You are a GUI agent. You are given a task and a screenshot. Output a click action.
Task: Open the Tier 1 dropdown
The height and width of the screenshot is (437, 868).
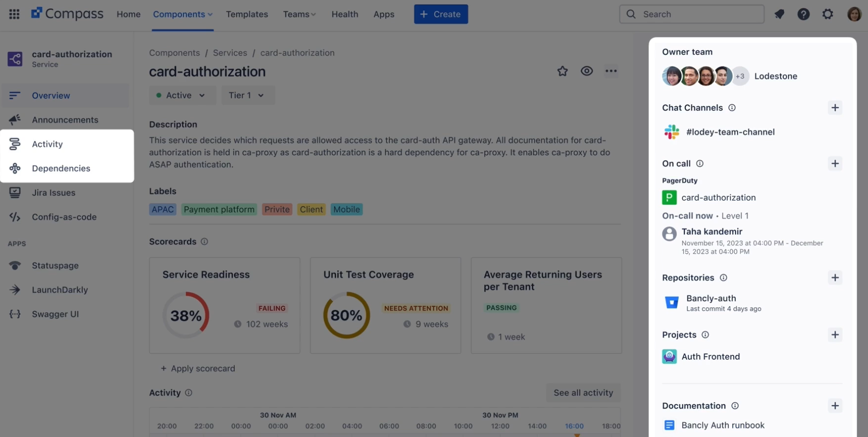[x=247, y=95]
